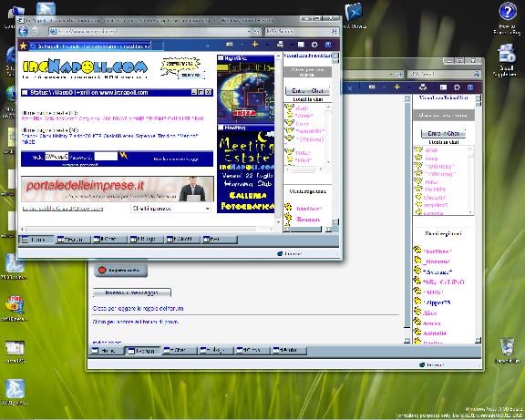Open Tools gear icon in back window toolbar
Screen dimensions: 525x420
point(457,87)
